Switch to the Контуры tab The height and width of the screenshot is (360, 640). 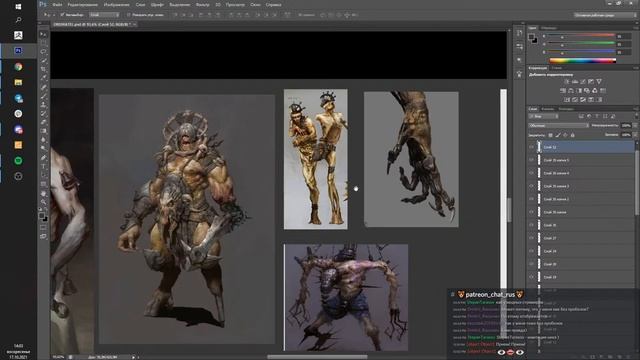(x=566, y=109)
